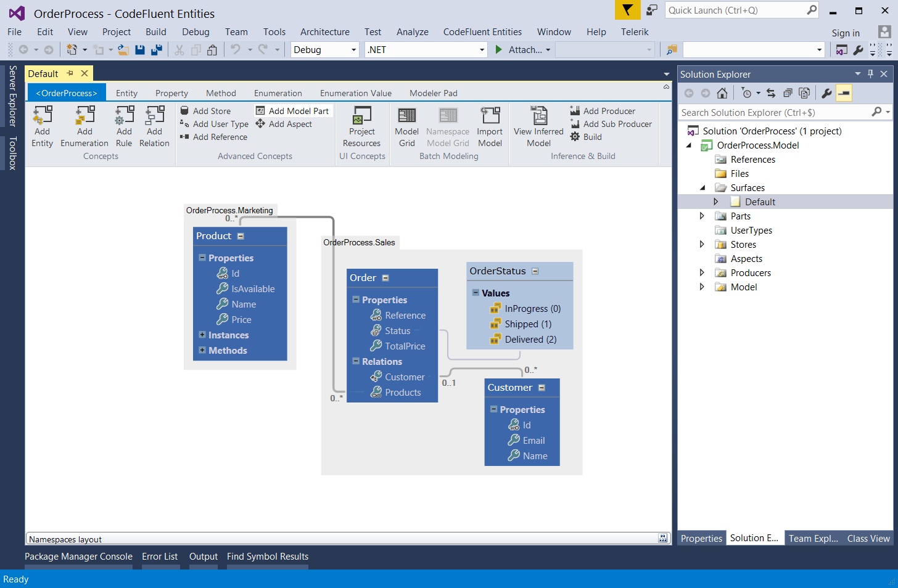
Task: Collapse the Properties section of Order entity
Action: [x=356, y=300]
